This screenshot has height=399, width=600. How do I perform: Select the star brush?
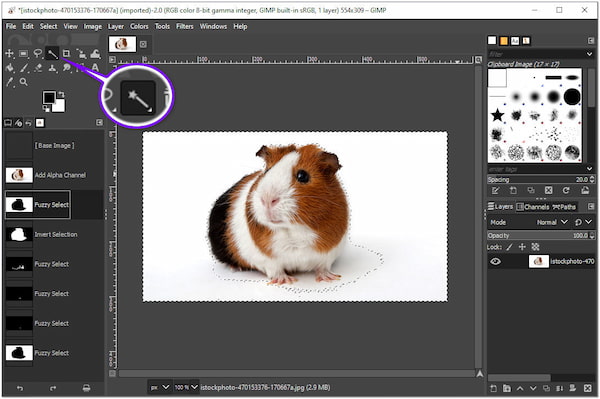(x=497, y=115)
